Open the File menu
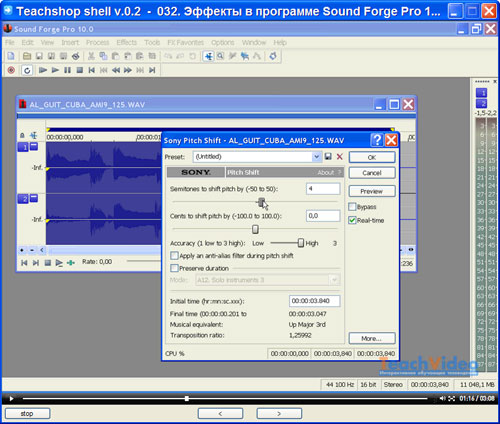500x424 pixels. (10, 42)
